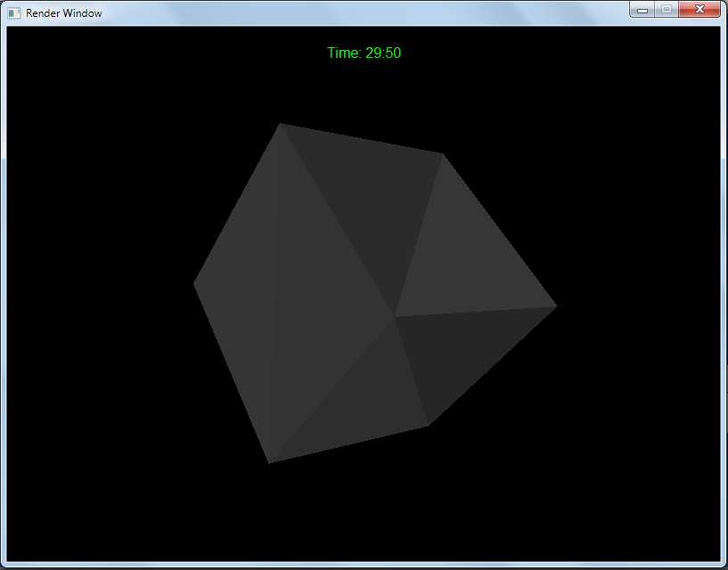
Task: Maximize the Render Window
Action: 666,10
